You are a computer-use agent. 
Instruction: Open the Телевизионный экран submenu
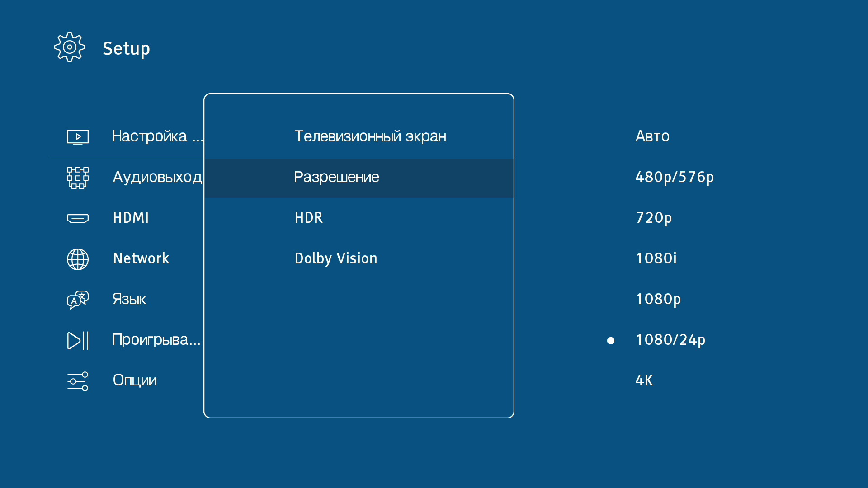(x=370, y=136)
